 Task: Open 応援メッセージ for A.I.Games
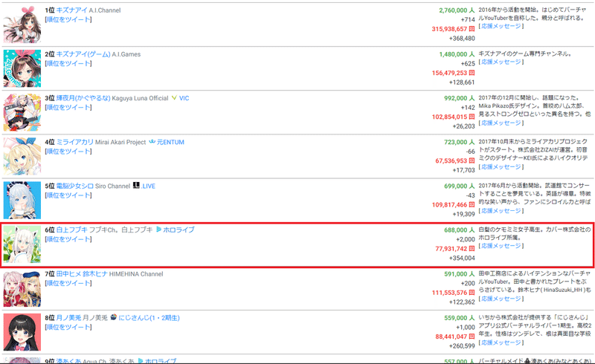point(501,62)
